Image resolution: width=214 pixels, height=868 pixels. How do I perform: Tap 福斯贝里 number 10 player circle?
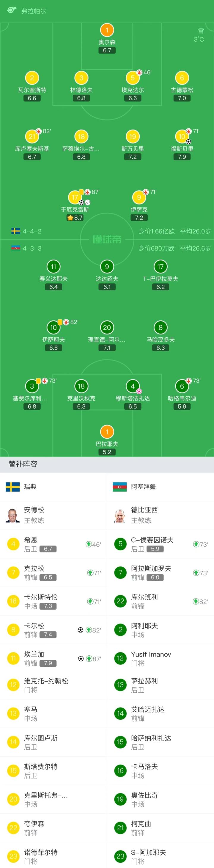tap(182, 136)
